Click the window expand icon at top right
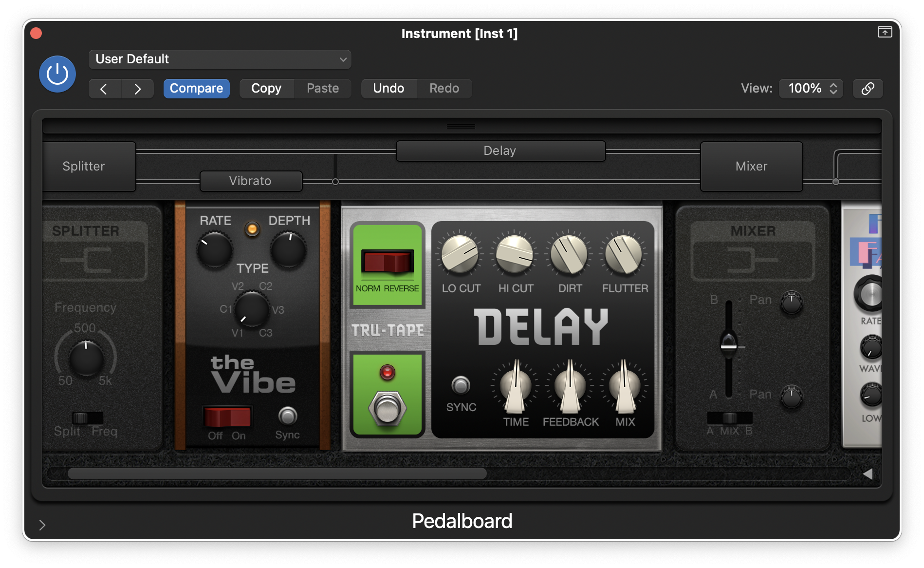Viewport: 924px width, 568px height. tap(885, 32)
